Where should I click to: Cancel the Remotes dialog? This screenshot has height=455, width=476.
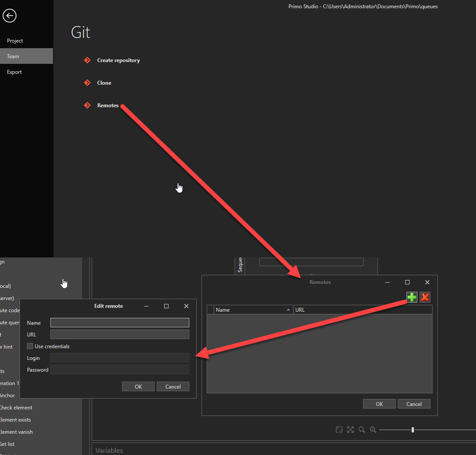click(x=414, y=404)
